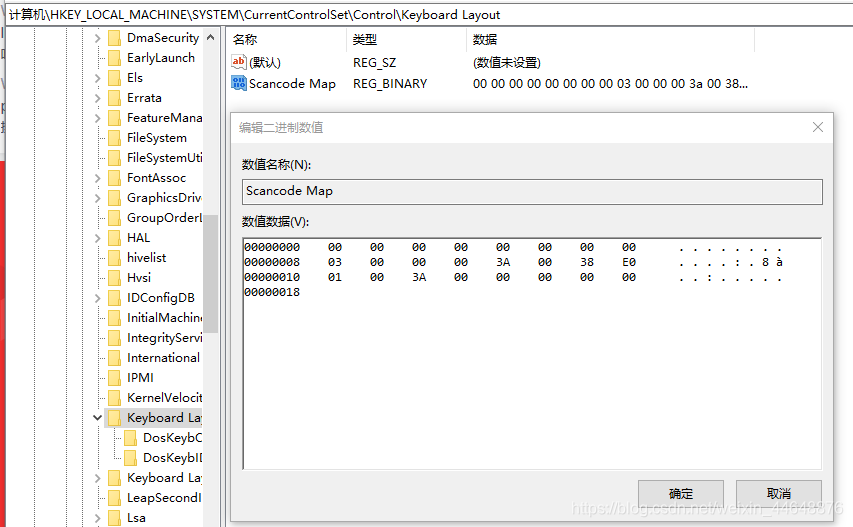
Task: Select the International tree entry
Action: click(163, 358)
